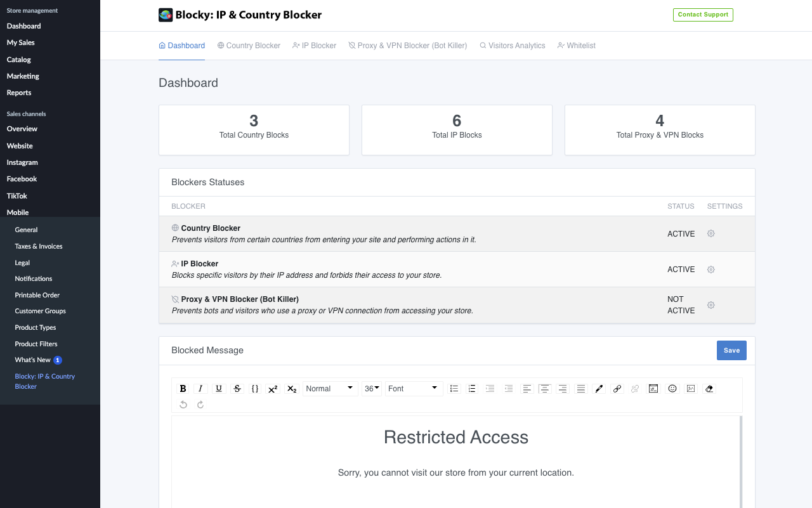This screenshot has width=812, height=508.
Task: Open the Visitors Analytics tab
Action: pos(512,46)
